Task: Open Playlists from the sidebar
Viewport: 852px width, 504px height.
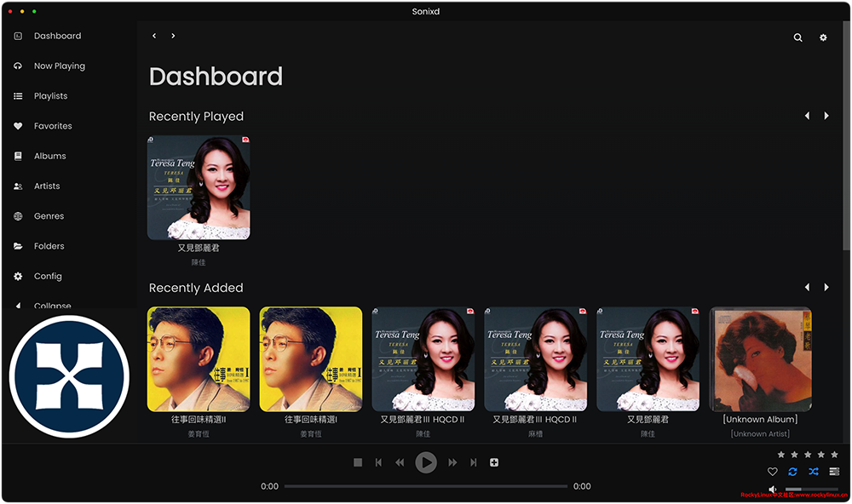Action: 50,96
